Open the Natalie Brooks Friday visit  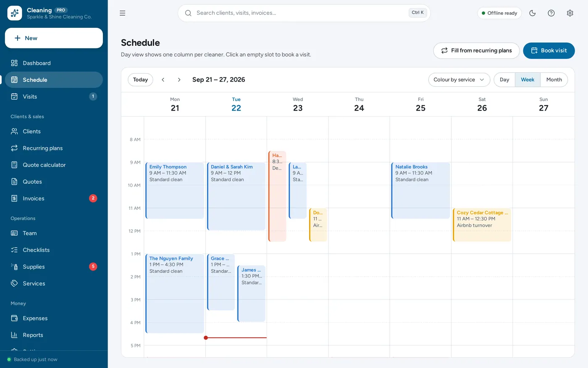pyautogui.click(x=420, y=191)
